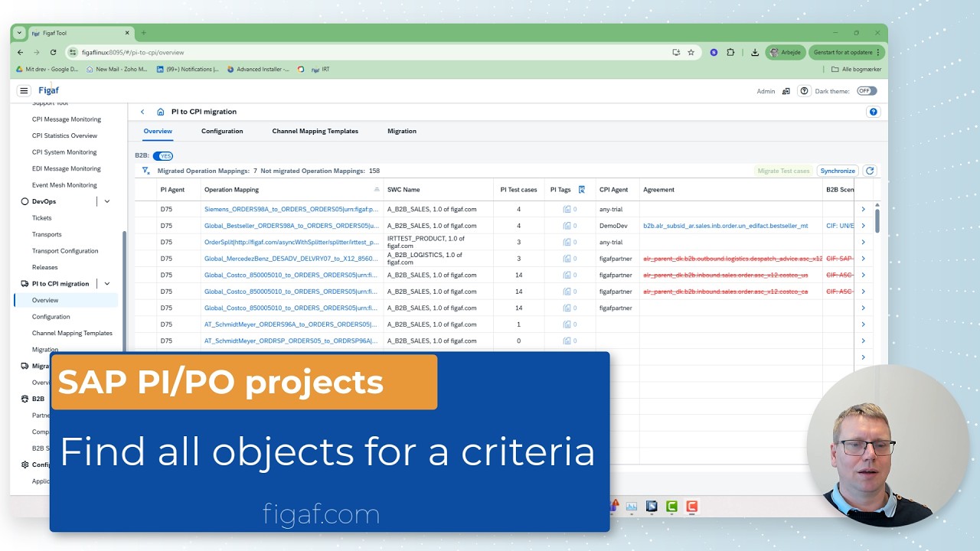The width and height of the screenshot is (980, 551).
Task: Open CPI Statistics Overview in sidebar
Action: click(65, 135)
